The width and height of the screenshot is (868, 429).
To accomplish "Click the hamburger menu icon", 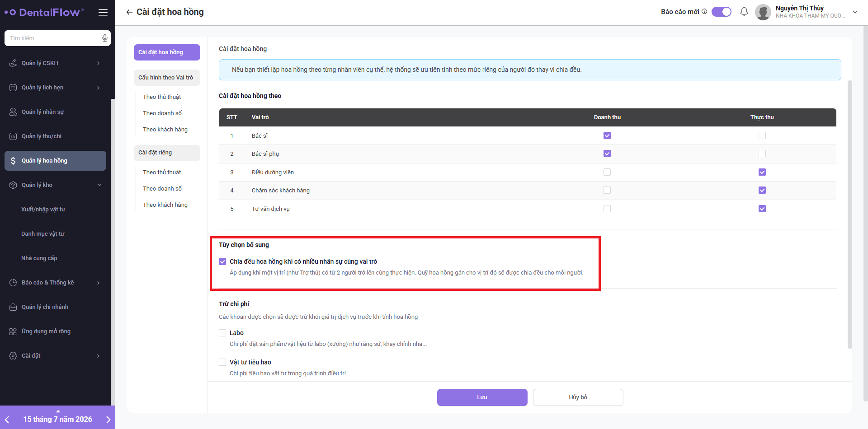I will [103, 13].
